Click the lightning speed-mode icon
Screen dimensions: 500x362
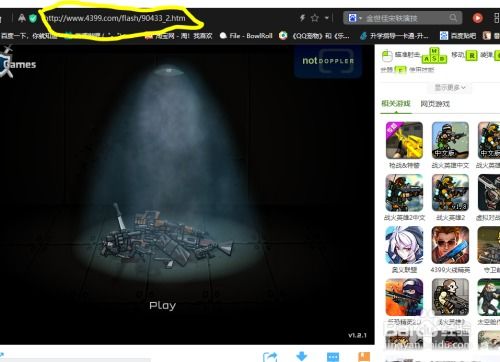[x=302, y=18]
